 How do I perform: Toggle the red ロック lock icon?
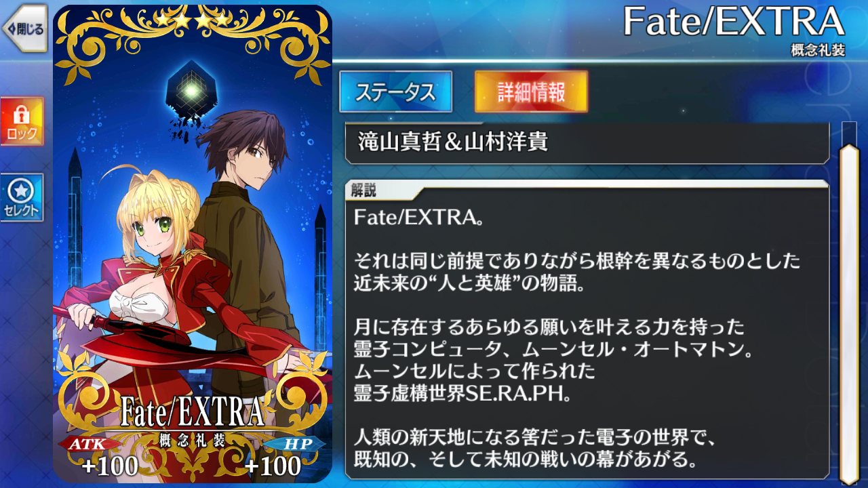pyautogui.click(x=22, y=121)
